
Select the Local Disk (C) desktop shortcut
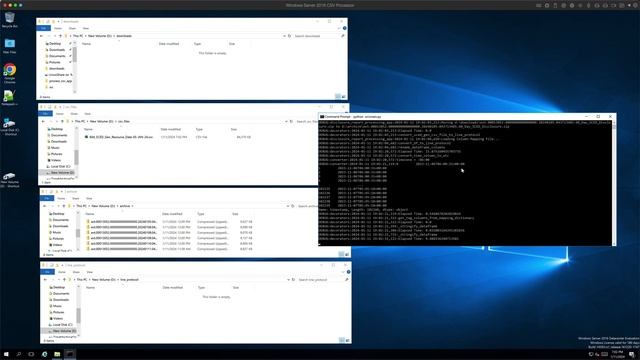(x=9, y=126)
